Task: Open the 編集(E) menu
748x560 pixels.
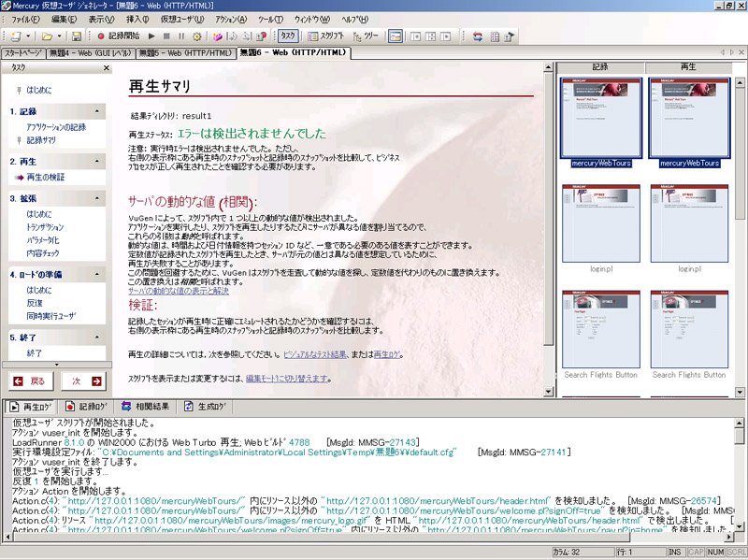Action: pos(64,20)
